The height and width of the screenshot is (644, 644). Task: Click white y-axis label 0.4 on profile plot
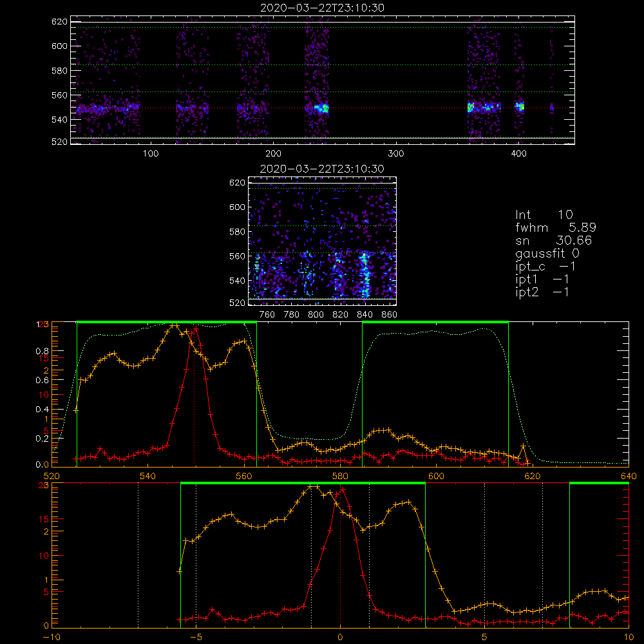coord(43,409)
